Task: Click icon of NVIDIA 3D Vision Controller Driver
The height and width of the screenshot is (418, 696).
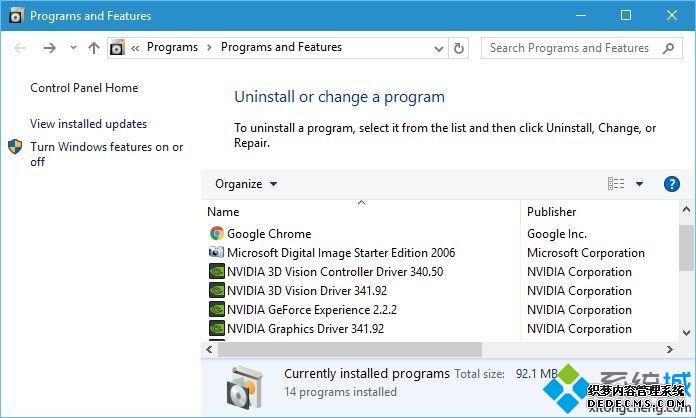Action: coord(217,271)
